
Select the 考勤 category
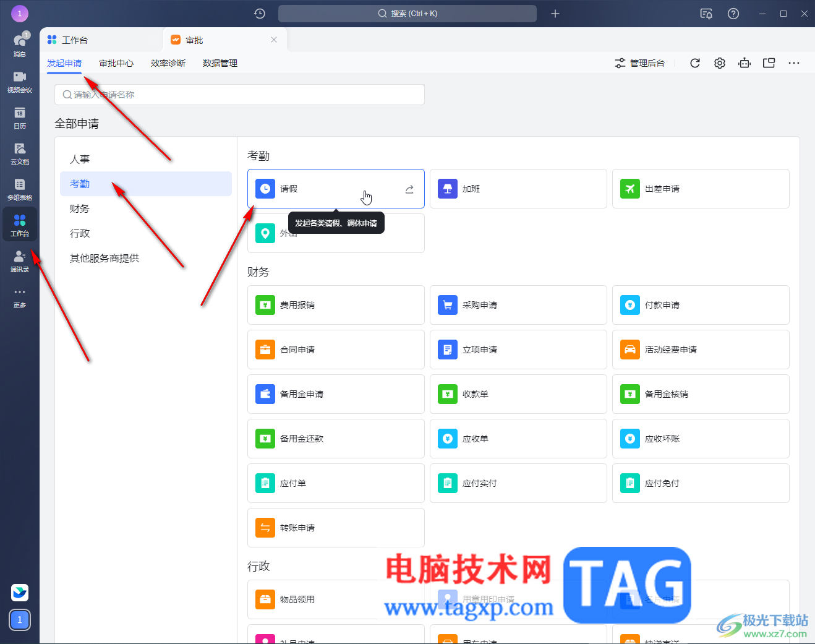coord(146,184)
